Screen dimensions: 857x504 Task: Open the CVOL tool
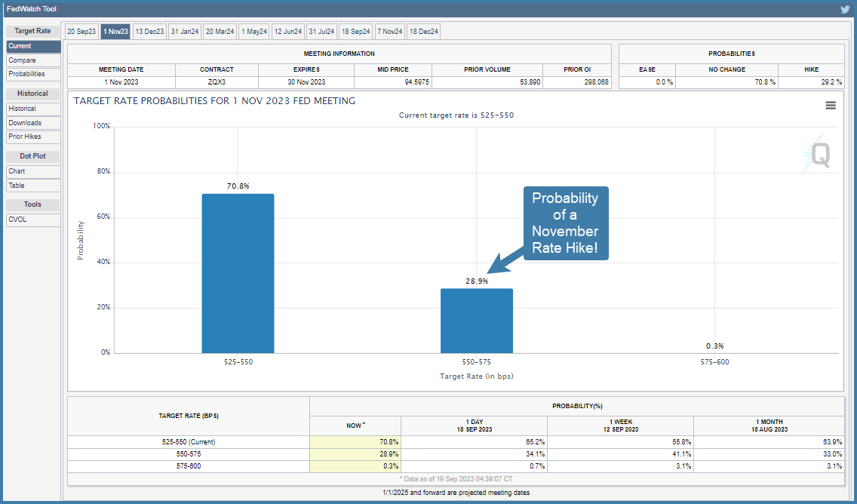[x=33, y=220]
